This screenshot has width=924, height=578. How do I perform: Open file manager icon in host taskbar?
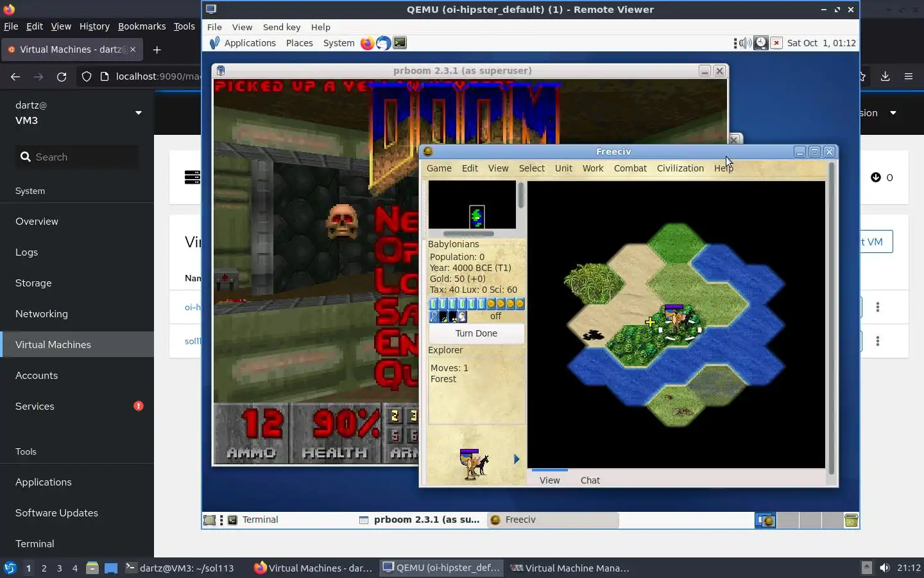[92, 568]
